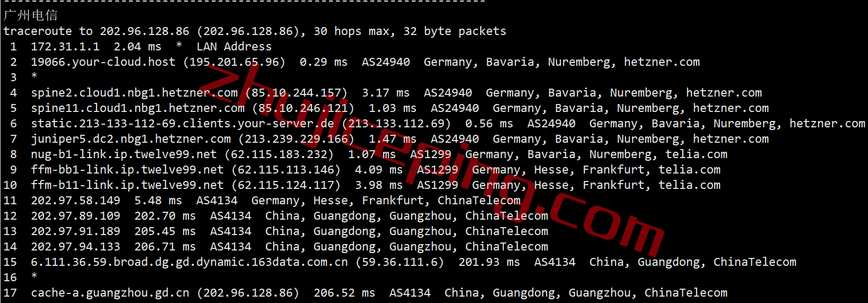Screen dimensions: 868x303
Task: Select hop 11 IP 202.97.58.149
Action: pyautogui.click(x=76, y=201)
